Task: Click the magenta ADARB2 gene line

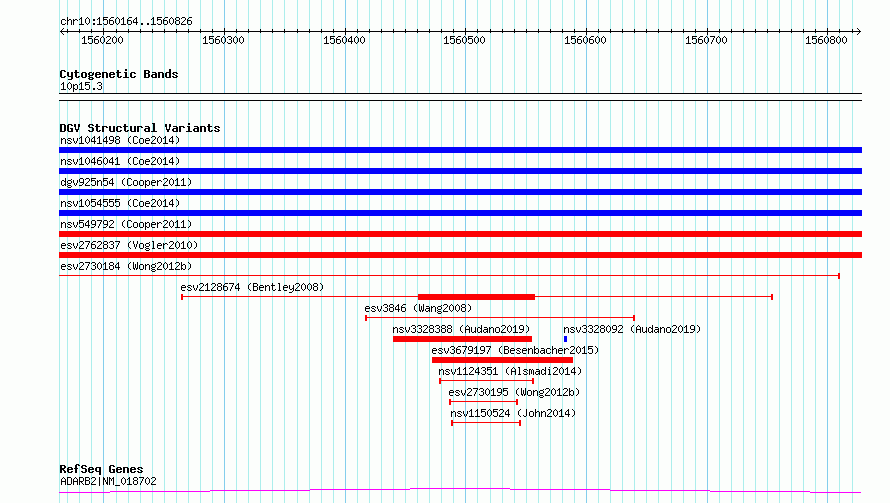Action: coord(460,490)
